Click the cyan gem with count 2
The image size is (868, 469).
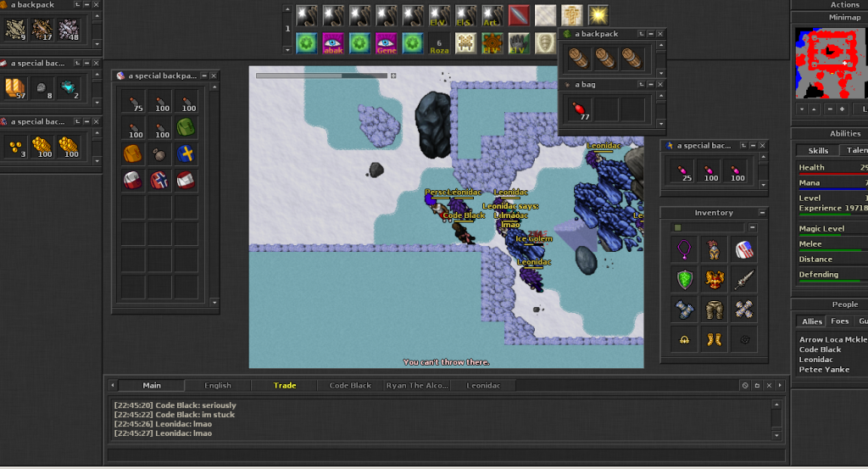[70, 87]
